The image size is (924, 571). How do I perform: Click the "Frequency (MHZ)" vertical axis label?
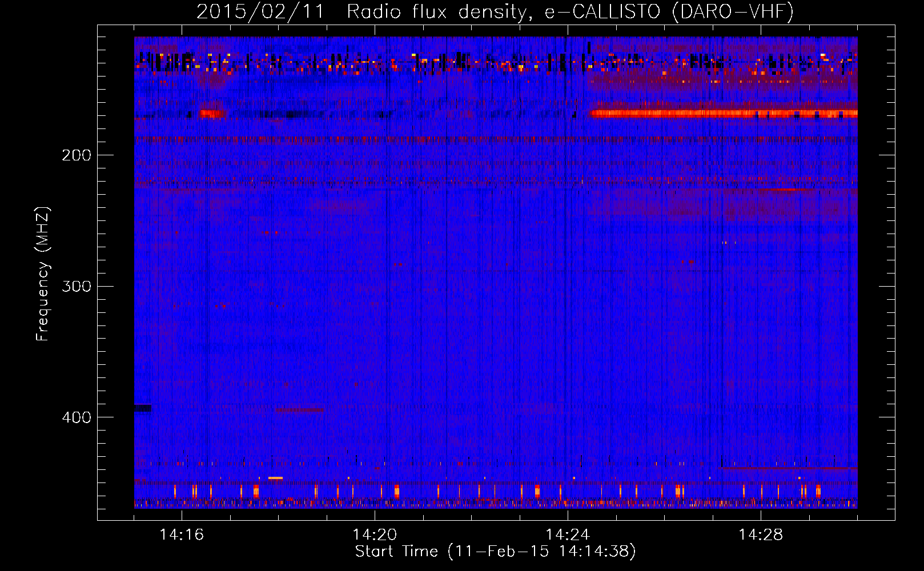[43, 274]
